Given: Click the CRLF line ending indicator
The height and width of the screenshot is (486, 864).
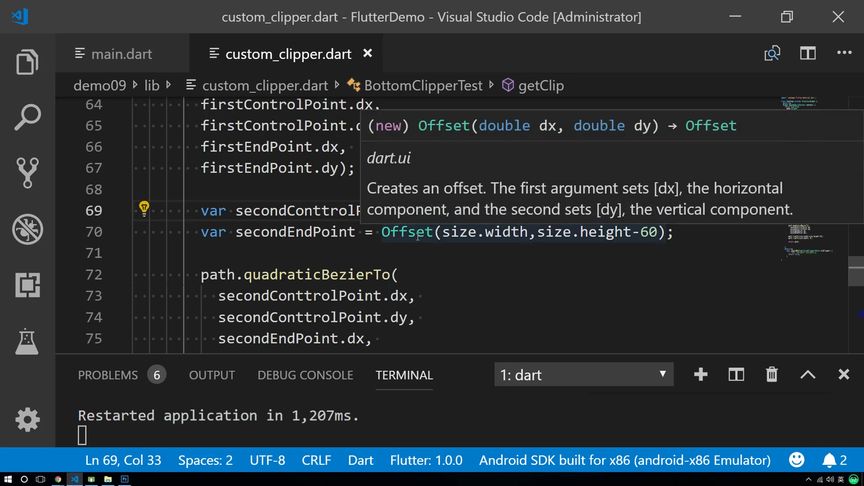Looking at the screenshot, I should point(316,460).
